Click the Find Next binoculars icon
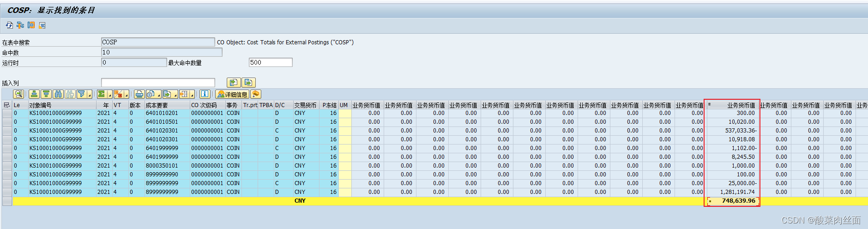The width and height of the screenshot is (868, 229). pyautogui.click(x=70, y=94)
